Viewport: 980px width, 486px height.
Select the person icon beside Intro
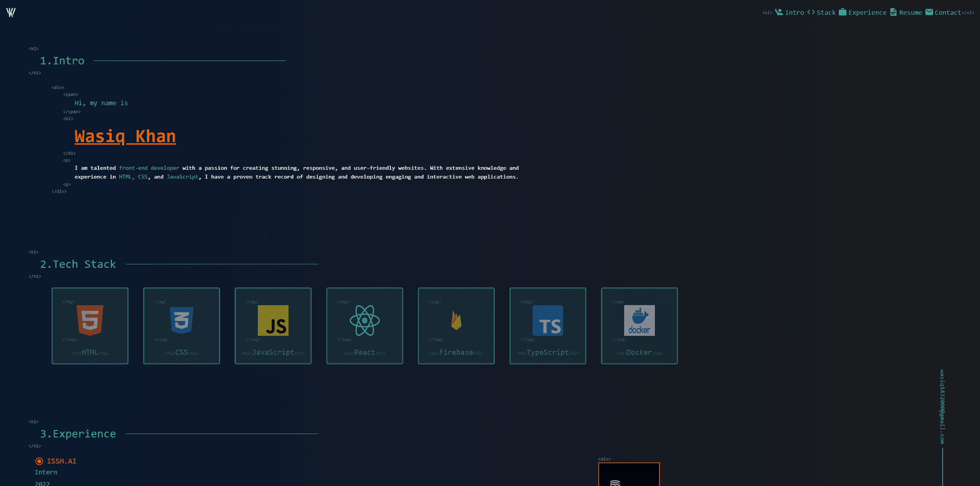(x=779, y=11)
